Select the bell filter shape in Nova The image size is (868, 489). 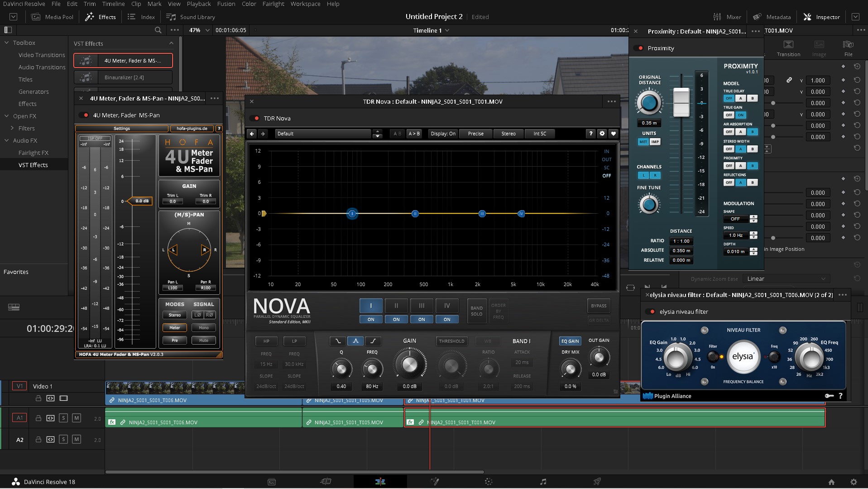[x=355, y=341]
